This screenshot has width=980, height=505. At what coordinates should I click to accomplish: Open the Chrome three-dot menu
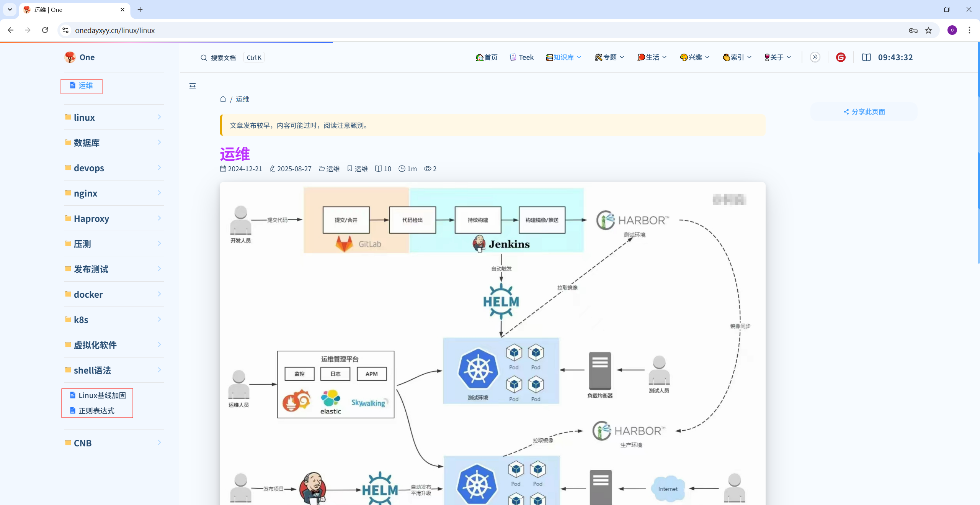969,30
